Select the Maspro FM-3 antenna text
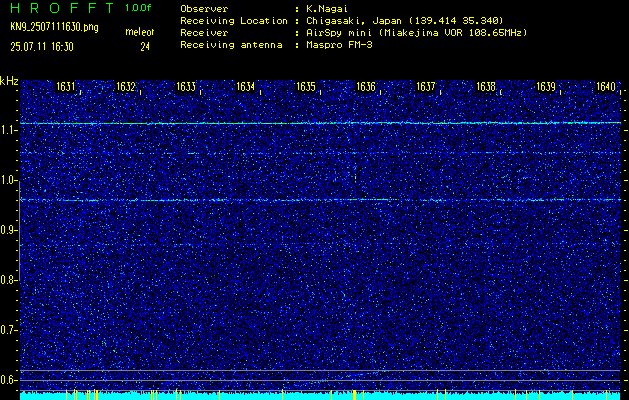 (339, 45)
